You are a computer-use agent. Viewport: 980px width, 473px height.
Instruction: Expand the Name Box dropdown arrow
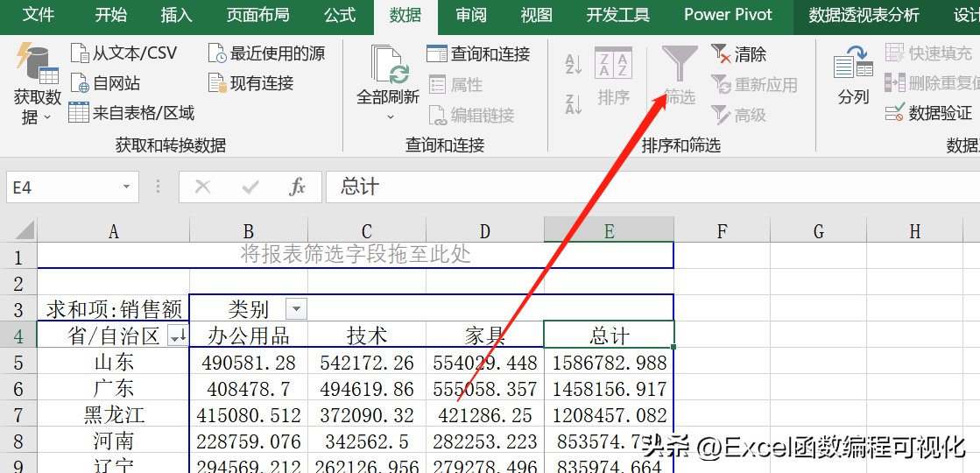[x=127, y=187]
